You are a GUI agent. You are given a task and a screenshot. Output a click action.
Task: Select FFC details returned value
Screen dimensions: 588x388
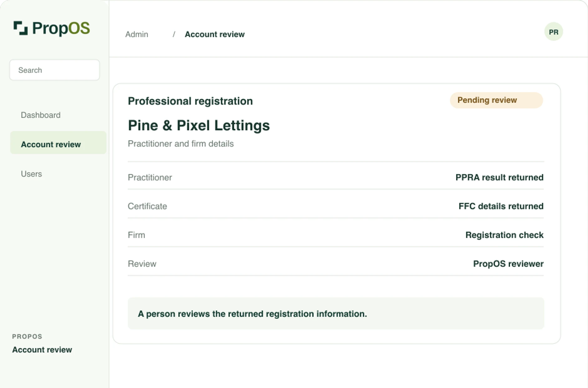(501, 206)
